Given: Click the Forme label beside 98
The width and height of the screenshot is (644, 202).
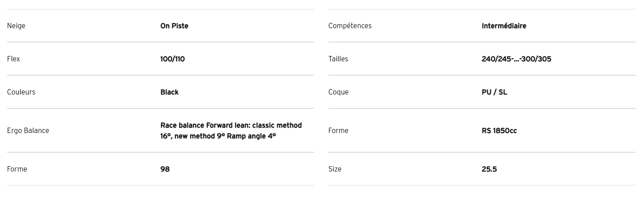Looking at the screenshot, I should (x=17, y=169).
